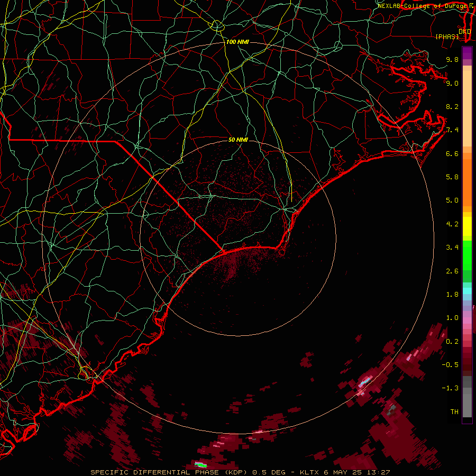
Task: Click the purple segment atop the color bar
Action: (467, 53)
